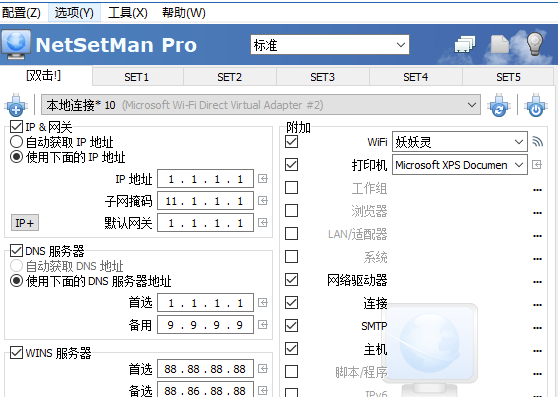Switch to the SET4 tab

[x=416, y=77]
